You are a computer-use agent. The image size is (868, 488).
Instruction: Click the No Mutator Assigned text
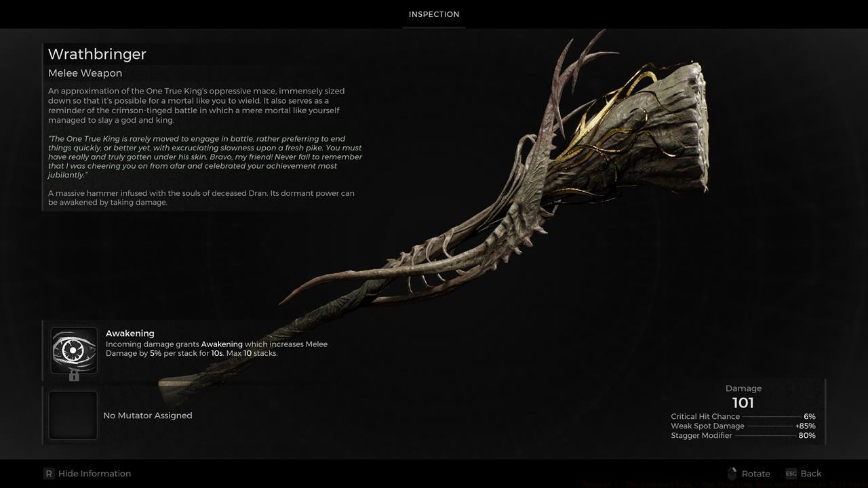[x=147, y=415]
